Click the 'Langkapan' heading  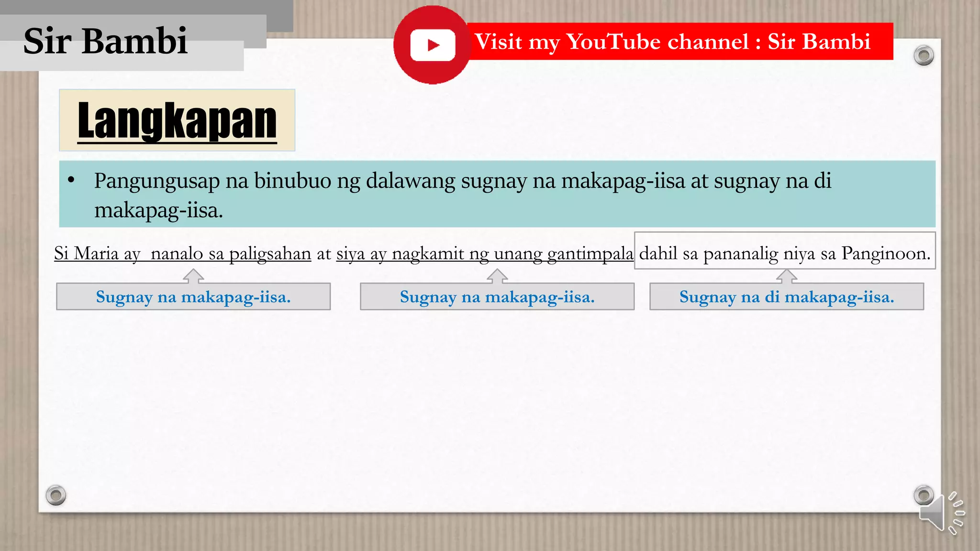pyautogui.click(x=177, y=121)
